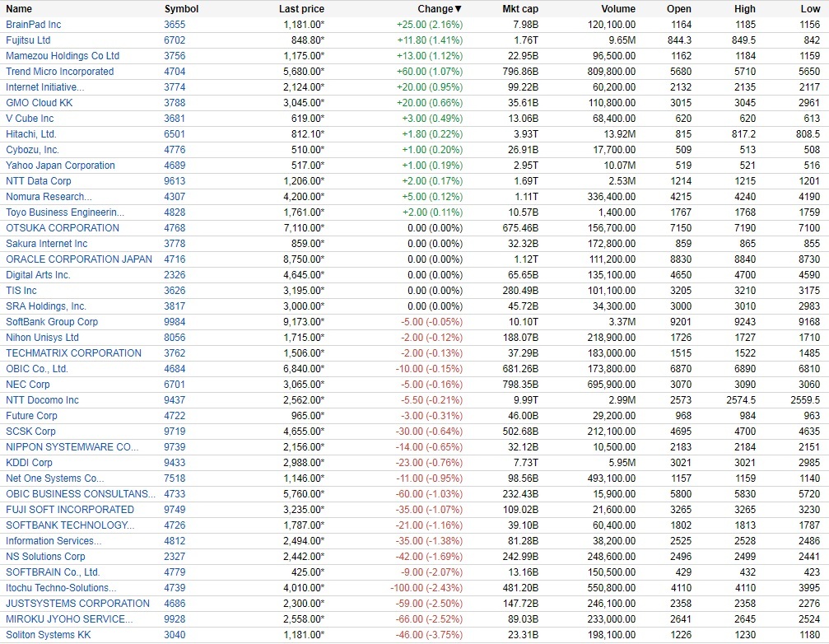Open the Nomura Research... link

pyautogui.click(x=49, y=197)
